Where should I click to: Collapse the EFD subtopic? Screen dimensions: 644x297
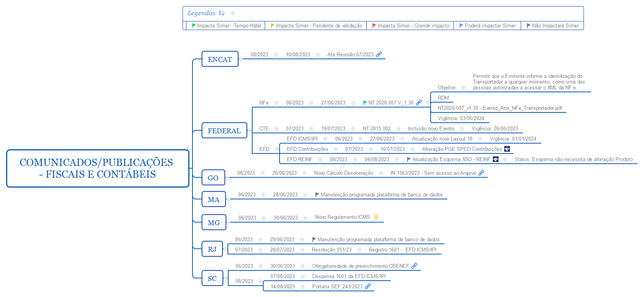tap(277, 149)
